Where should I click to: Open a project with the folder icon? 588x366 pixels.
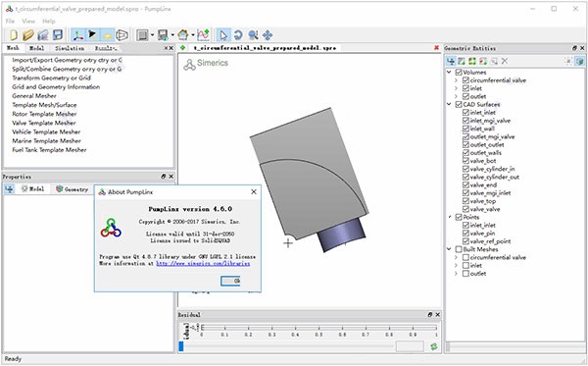[28, 35]
